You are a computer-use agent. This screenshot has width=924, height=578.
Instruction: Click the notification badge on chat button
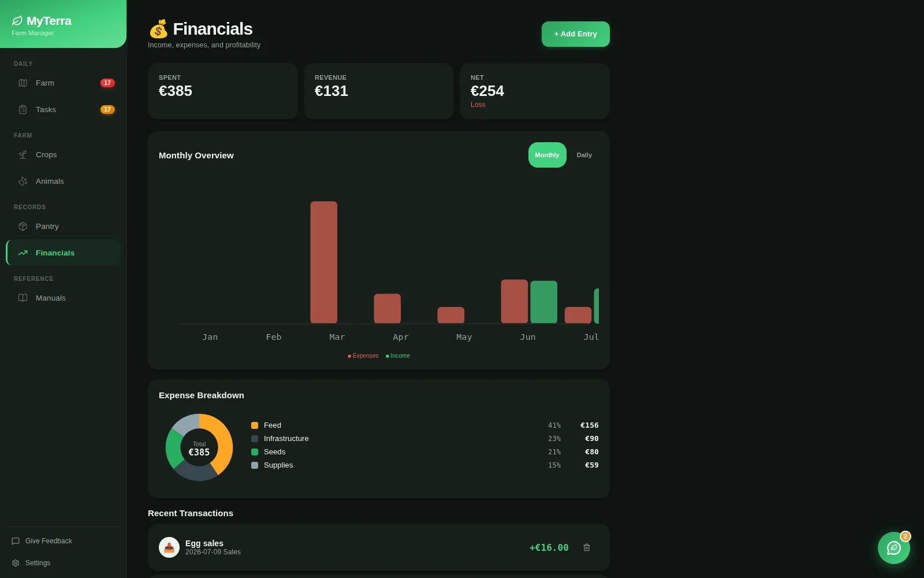(906, 536)
